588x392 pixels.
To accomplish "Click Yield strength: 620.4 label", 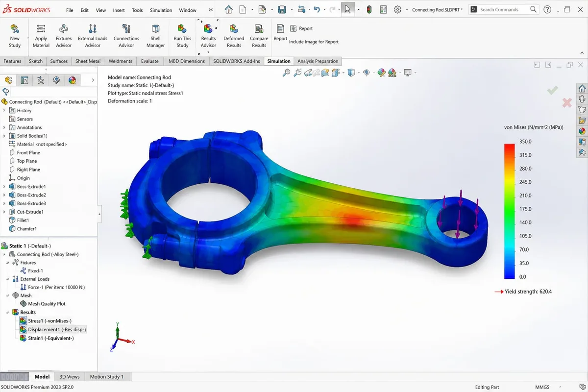I will tap(528, 292).
